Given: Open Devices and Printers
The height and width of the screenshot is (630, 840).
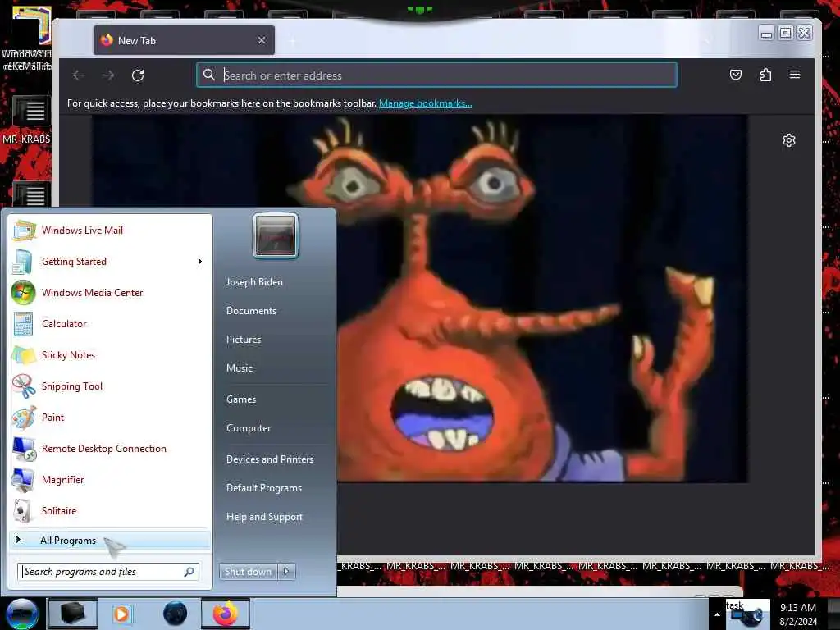Looking at the screenshot, I should 270,459.
